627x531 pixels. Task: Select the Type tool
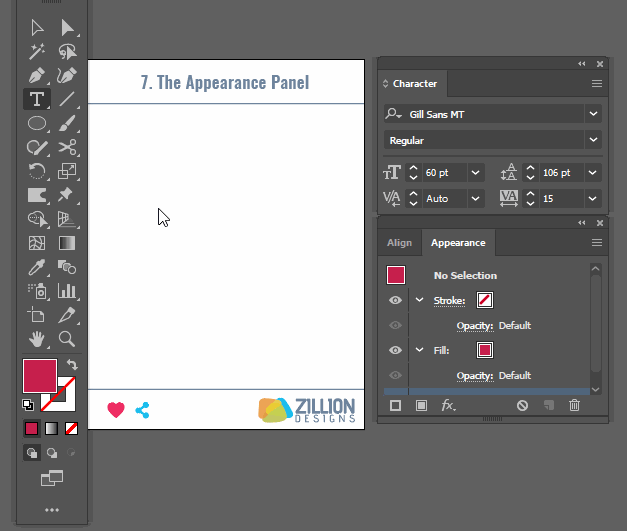click(37, 99)
